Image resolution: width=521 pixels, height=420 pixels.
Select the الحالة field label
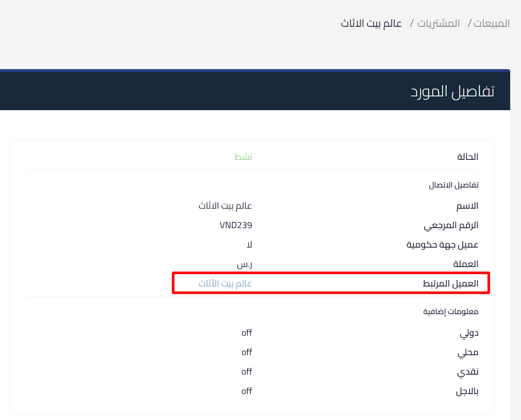coord(467,157)
